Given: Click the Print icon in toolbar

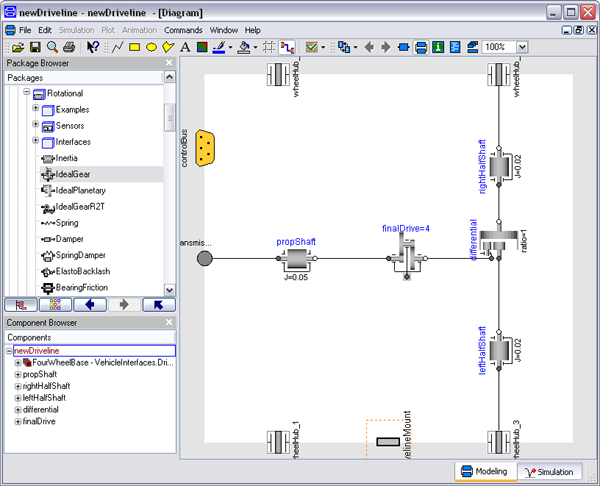Looking at the screenshot, I should coord(68,47).
